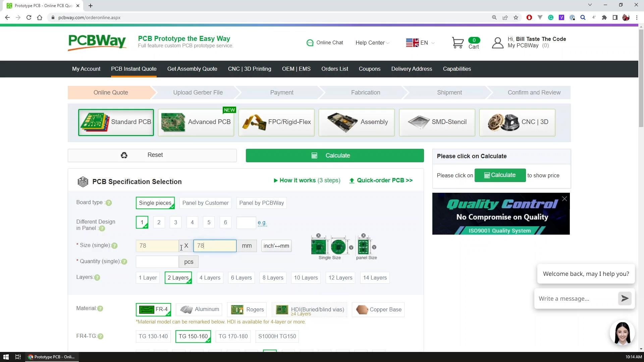Switch to the Advanced PCB tab

pos(196,122)
